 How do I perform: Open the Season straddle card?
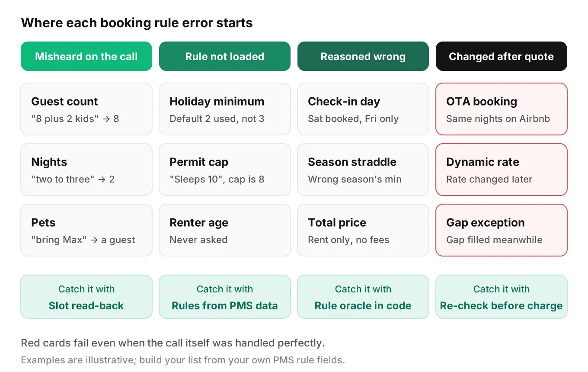coord(363,170)
